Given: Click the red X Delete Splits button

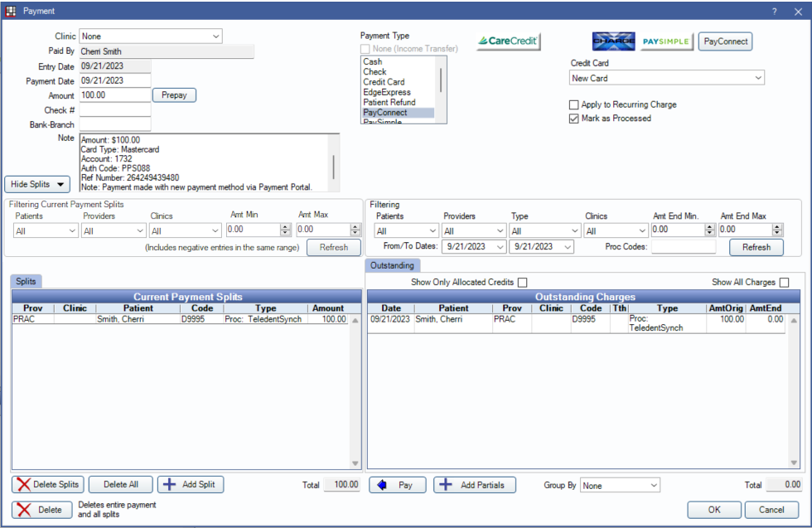Looking at the screenshot, I should pyautogui.click(x=47, y=485).
